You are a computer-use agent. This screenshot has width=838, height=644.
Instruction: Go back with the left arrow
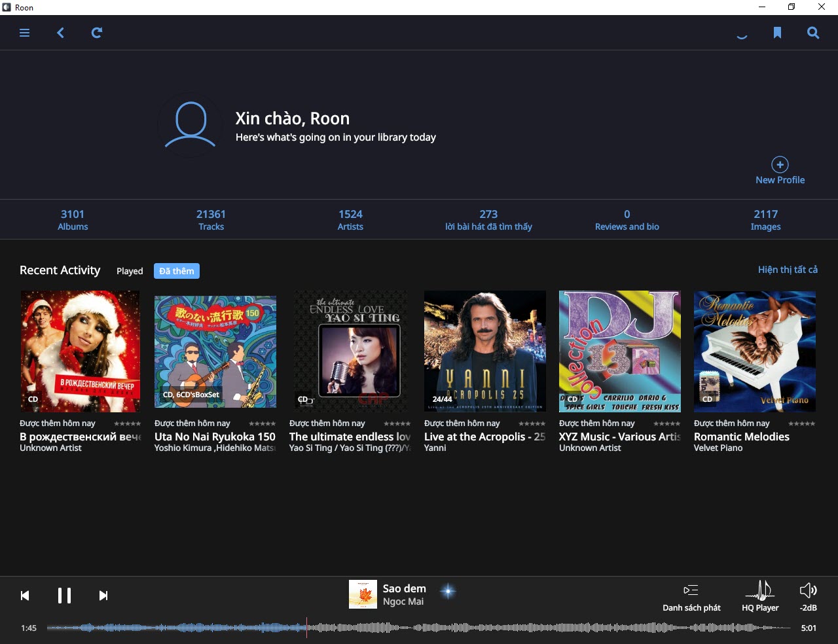(x=60, y=33)
